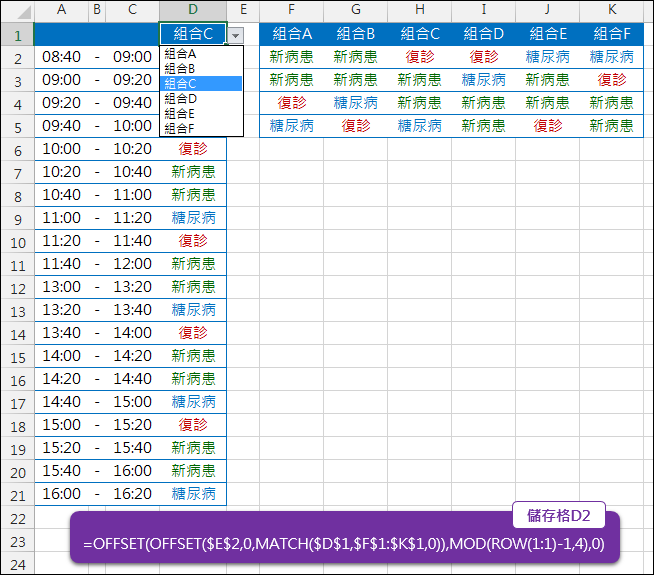Choose 組合A from the dropdown list
Image resolution: width=654 pixels, height=575 pixels.
(201, 53)
